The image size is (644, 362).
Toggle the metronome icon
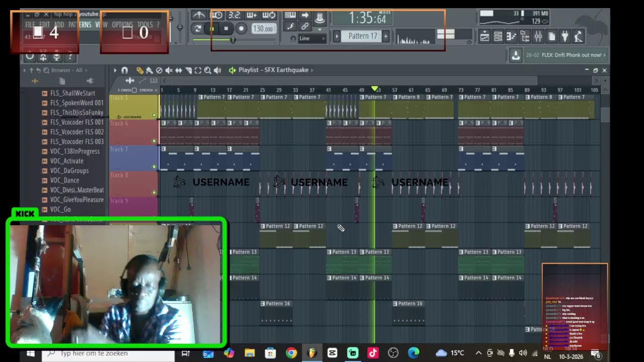[199, 15]
